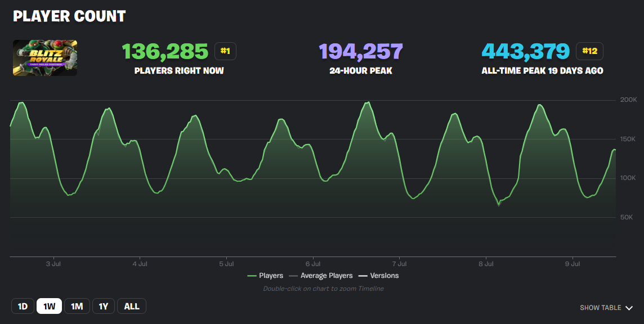This screenshot has width=644, height=324.
Task: Click the 136,285 players right now value
Action: coord(166,52)
